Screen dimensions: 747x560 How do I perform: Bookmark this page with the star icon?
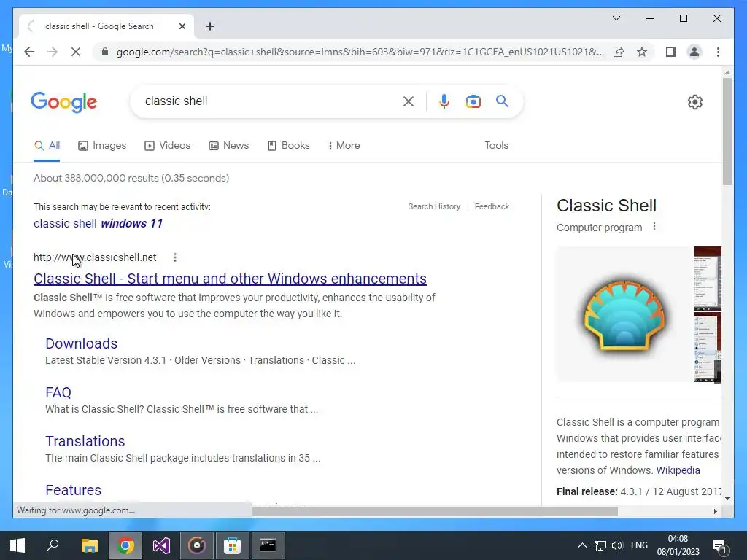coord(642,52)
